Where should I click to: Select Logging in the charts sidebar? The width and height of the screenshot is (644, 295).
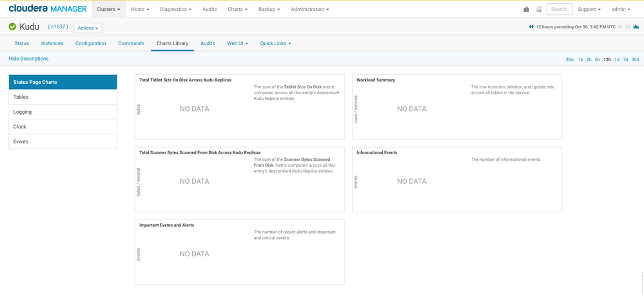tap(63, 112)
